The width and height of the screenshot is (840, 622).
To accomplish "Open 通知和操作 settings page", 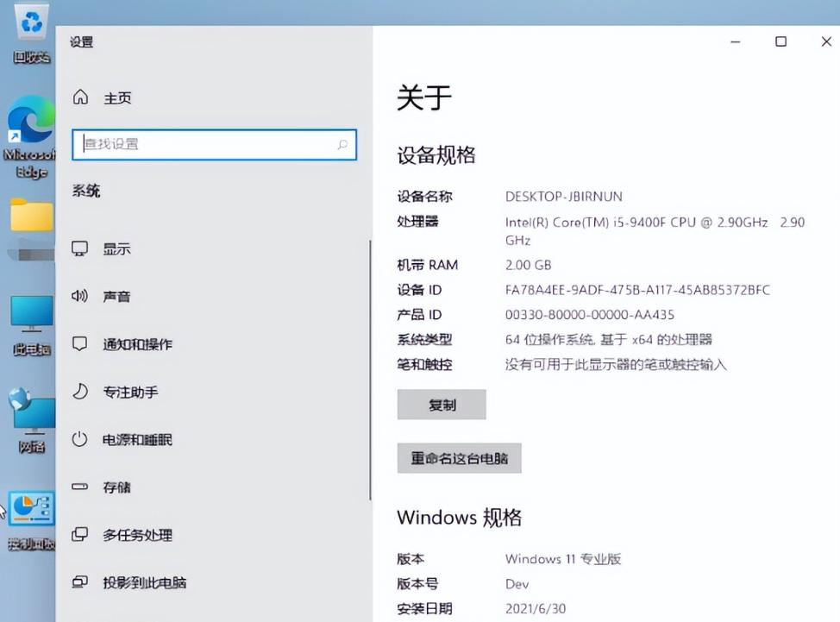I will (x=138, y=344).
